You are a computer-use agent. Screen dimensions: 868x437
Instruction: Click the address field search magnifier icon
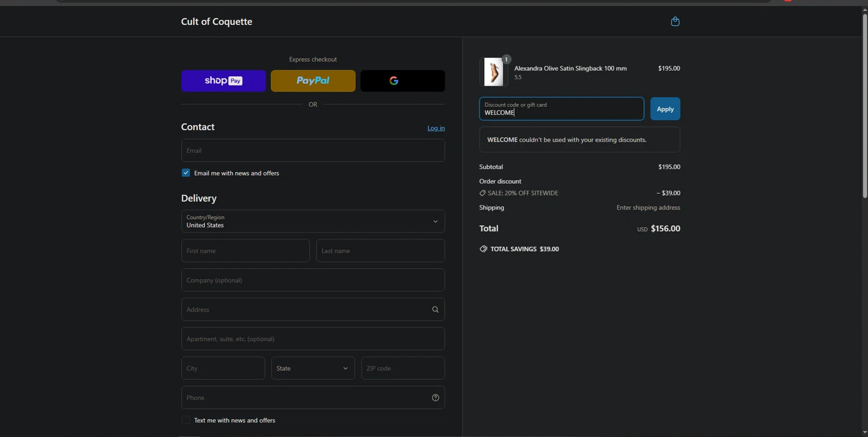pos(435,310)
